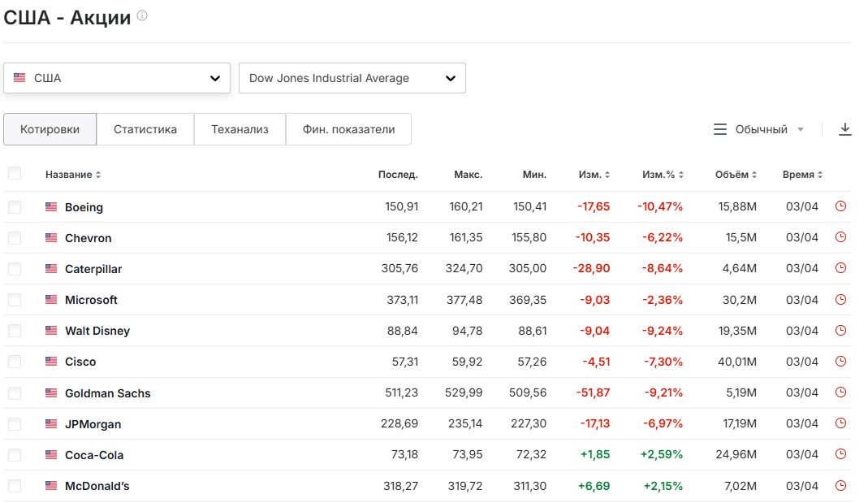This screenshot has width=868, height=503.
Task: Click the info icon beside the США - Акции title
Action: pyautogui.click(x=142, y=16)
